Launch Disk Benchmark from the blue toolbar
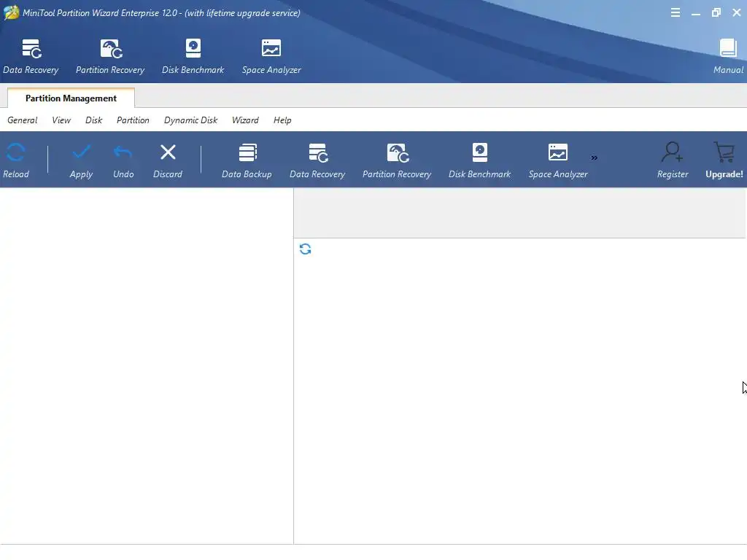This screenshot has width=747, height=560. tap(480, 160)
